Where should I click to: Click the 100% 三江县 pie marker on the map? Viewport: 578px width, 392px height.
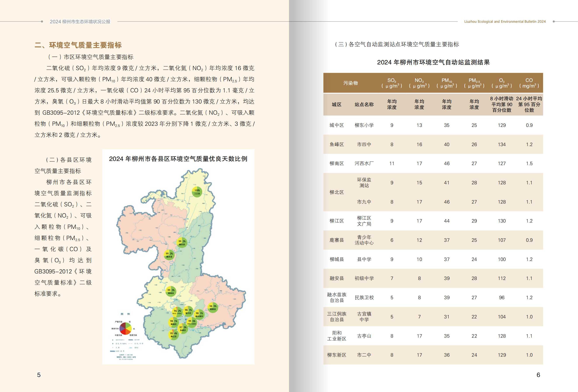pyautogui.click(x=197, y=192)
